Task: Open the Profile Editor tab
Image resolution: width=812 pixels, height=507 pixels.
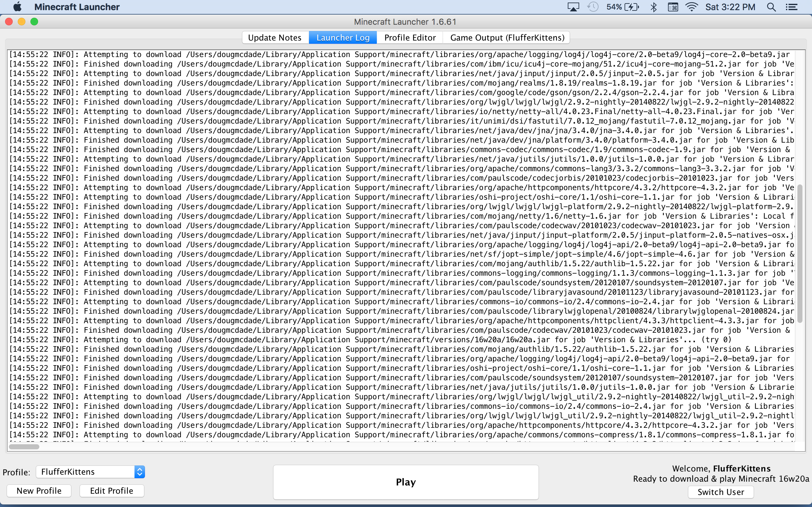Action: (410, 38)
